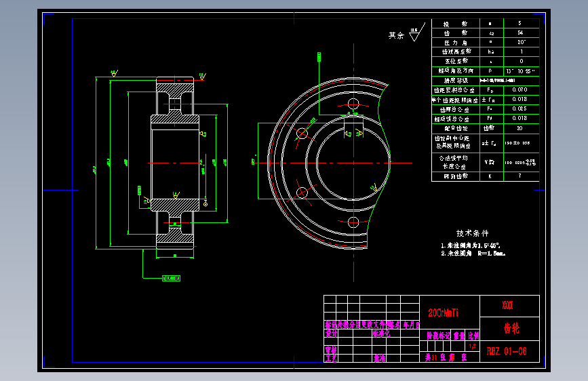The height and width of the screenshot is (381, 588).
Task: Select the 工艺 cell in title block
Action: point(331,359)
